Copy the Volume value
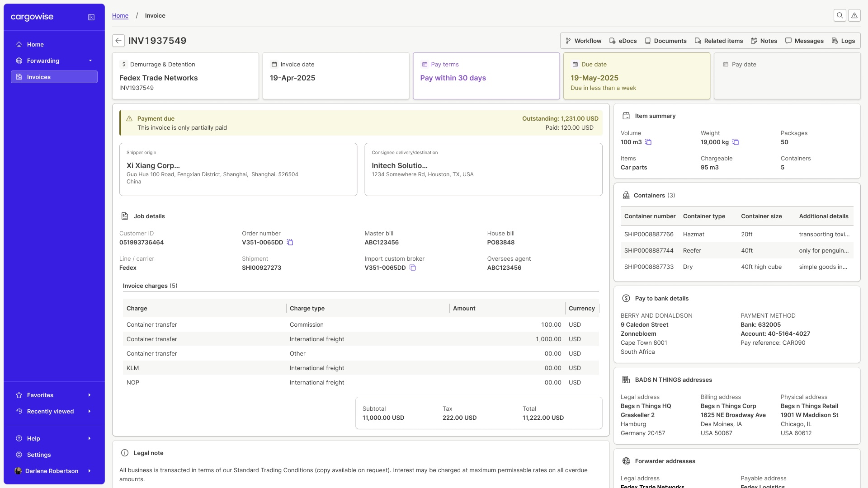The image size is (868, 488). 648,142
